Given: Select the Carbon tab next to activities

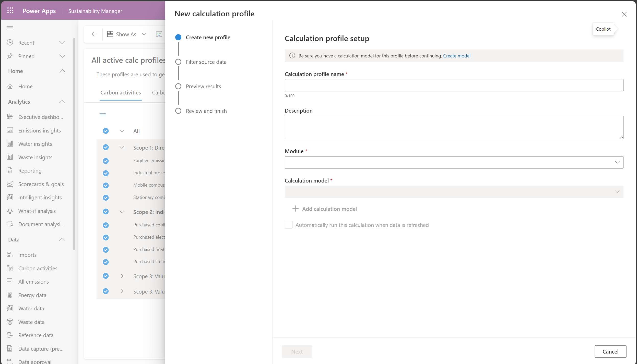Looking at the screenshot, I should coord(158,92).
